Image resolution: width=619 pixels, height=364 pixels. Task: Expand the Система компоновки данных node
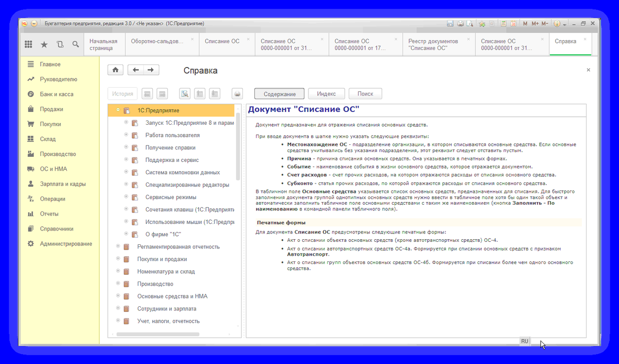coord(126,172)
